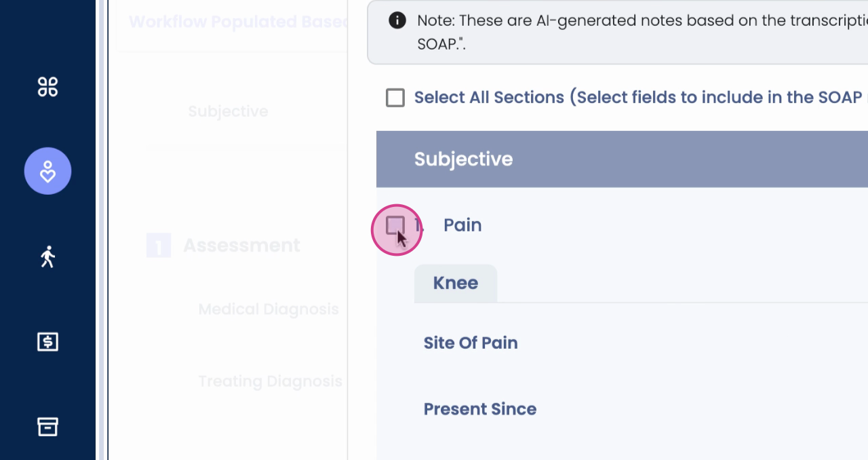Go to Assessment in the workflow panel

coord(241,245)
